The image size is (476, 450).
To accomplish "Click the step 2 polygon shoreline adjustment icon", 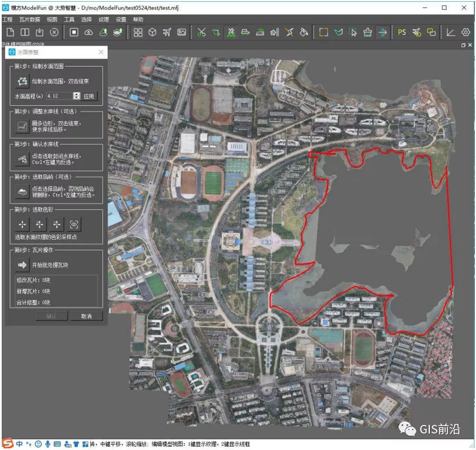I will 21,125.
